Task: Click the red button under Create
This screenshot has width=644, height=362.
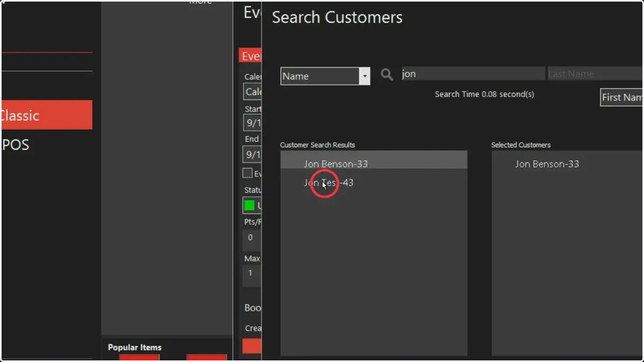Action: point(252,346)
